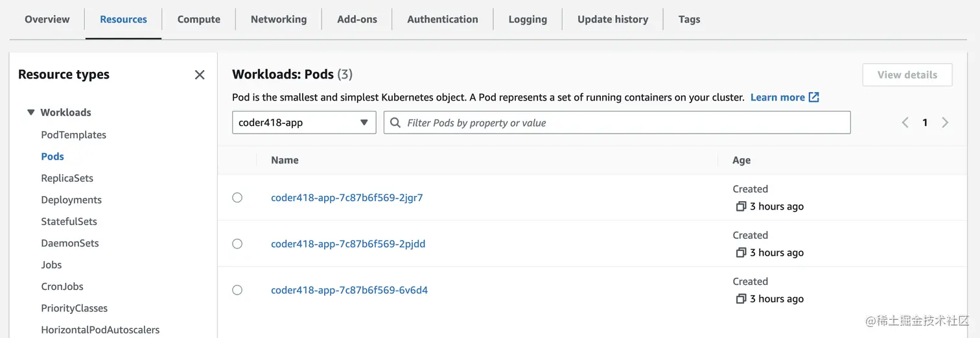
Task: Click the Filter Pods search field
Action: pyautogui.click(x=622, y=123)
